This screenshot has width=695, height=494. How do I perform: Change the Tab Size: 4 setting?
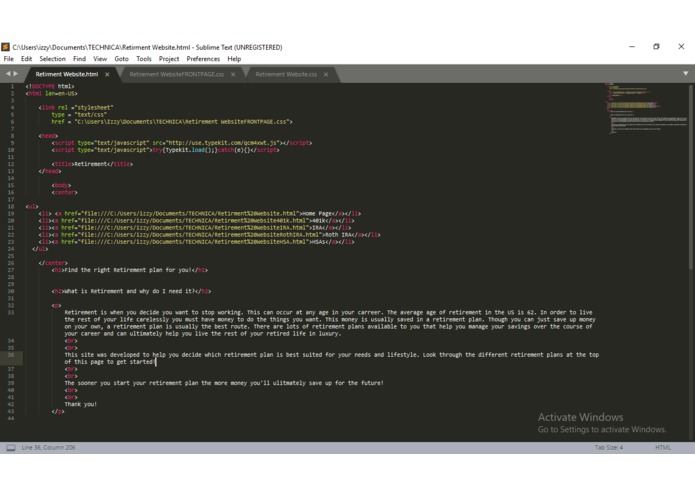(609, 447)
